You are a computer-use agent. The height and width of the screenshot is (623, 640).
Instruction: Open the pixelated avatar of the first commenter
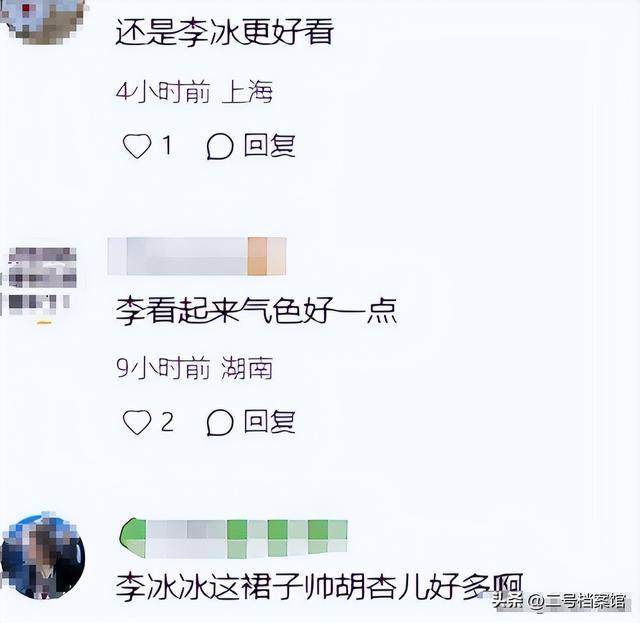click(x=44, y=20)
